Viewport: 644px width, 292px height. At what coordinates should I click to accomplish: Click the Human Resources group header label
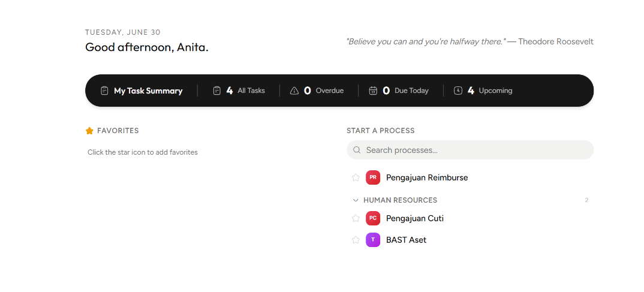click(x=400, y=200)
